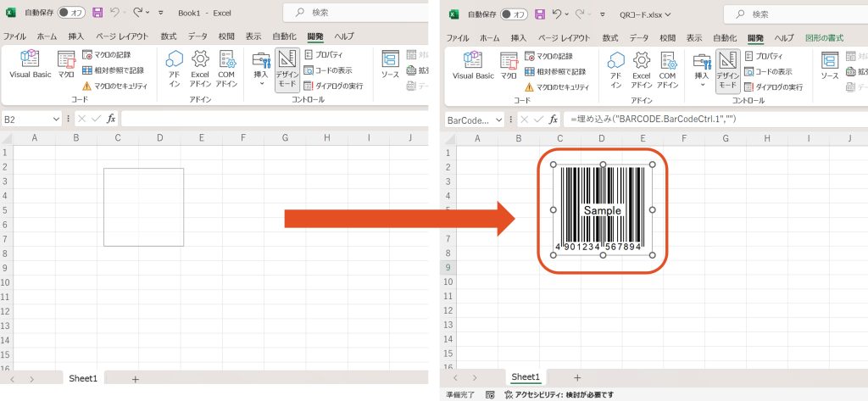Open Visual Basic editor in Book1 window
This screenshot has width=868, height=401.
tap(30, 64)
